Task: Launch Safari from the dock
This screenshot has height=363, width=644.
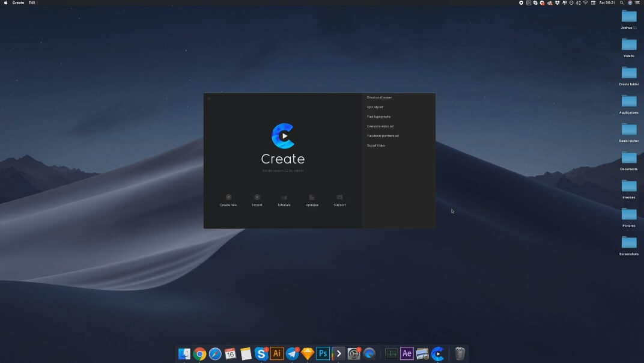Action: click(215, 353)
